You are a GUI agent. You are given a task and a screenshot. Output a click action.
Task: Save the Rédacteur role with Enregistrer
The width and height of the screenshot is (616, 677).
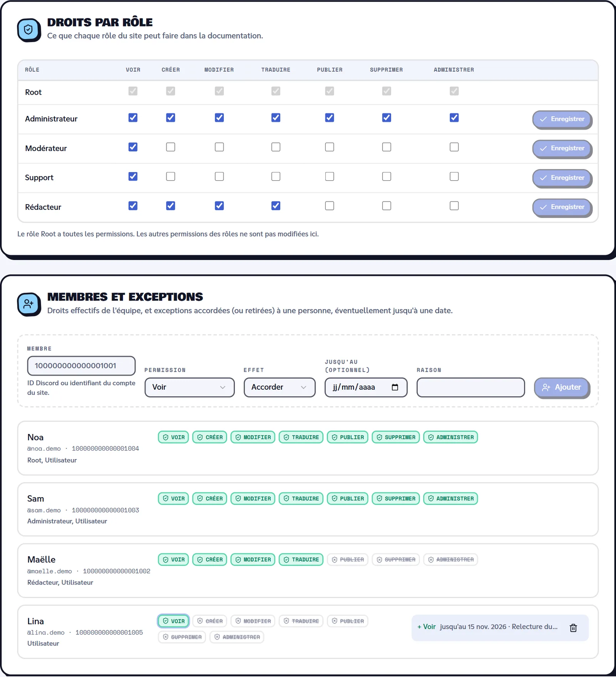(562, 207)
